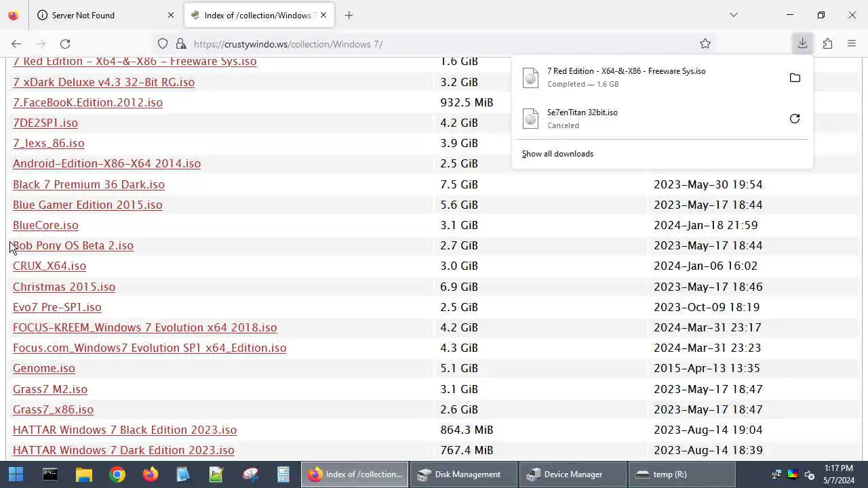Open Black 7 Premium 36 Dark.iso
This screenshot has height=488, width=868.
point(89,184)
